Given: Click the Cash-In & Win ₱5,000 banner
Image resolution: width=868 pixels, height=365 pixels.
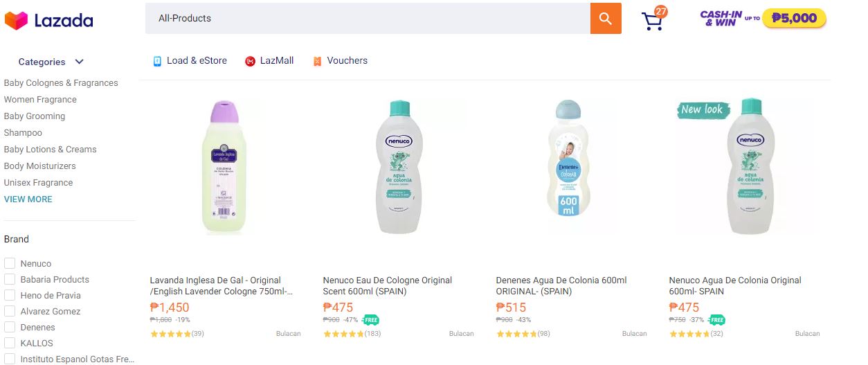Looking at the screenshot, I should pyautogui.click(x=763, y=19).
